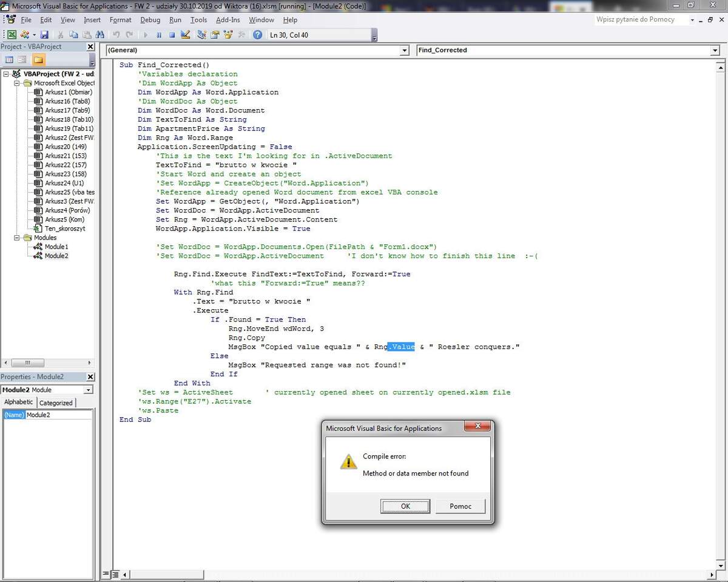Click the Run Sub play icon

pyautogui.click(x=146, y=35)
